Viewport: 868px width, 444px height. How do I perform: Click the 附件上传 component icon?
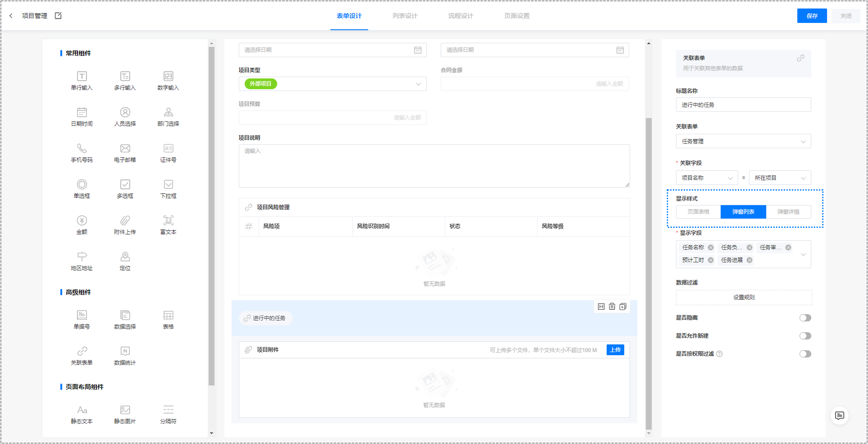click(125, 220)
